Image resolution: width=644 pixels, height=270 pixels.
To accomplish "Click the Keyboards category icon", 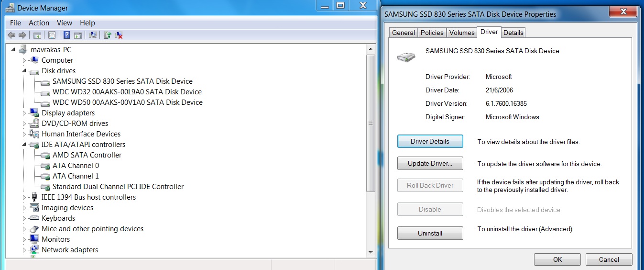I will (34, 218).
